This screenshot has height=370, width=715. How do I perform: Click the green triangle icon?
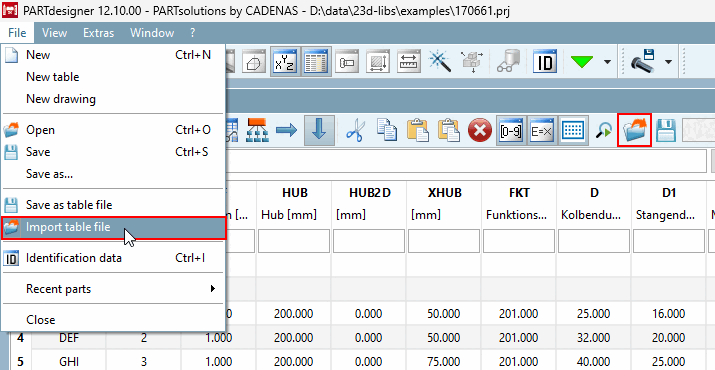click(581, 62)
